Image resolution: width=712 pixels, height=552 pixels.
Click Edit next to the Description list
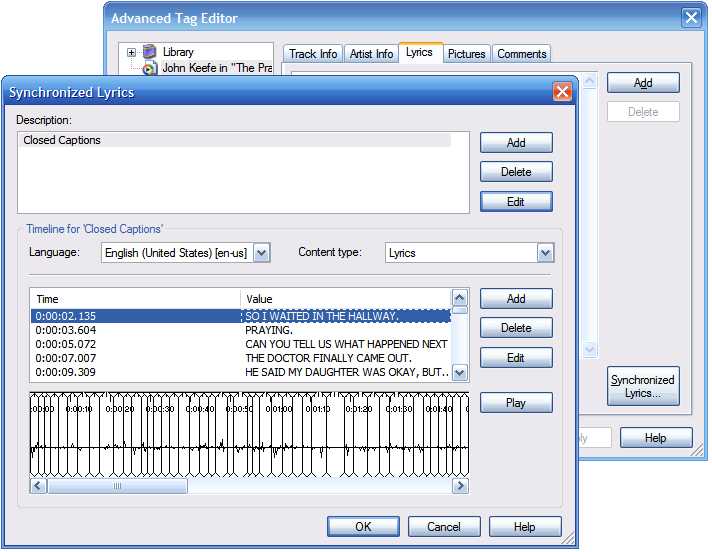pos(516,201)
